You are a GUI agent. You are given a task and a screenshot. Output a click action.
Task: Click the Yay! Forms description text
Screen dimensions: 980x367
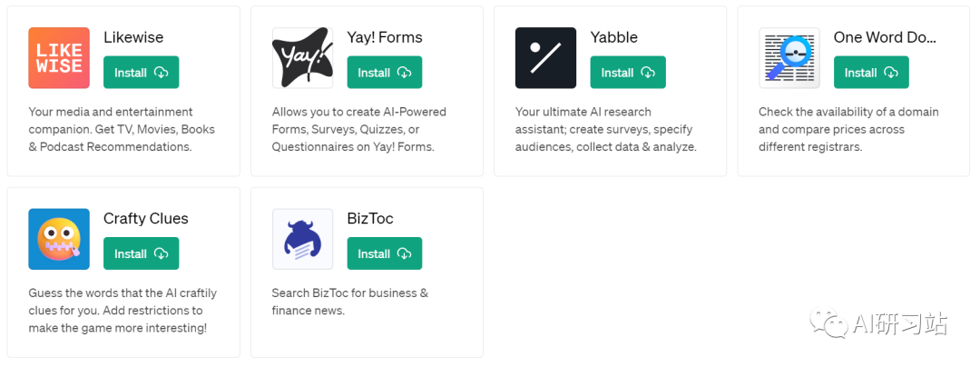[x=359, y=129]
